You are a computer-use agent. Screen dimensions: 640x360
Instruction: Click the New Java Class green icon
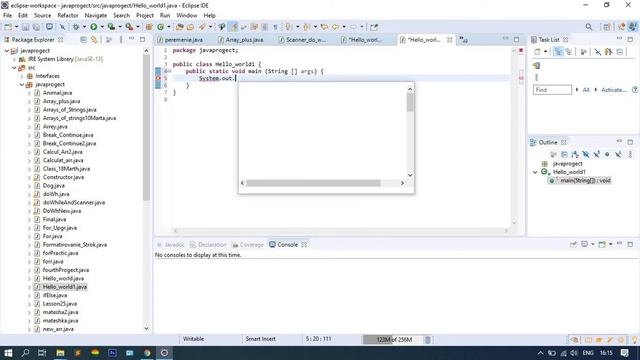pyautogui.click(x=160, y=27)
